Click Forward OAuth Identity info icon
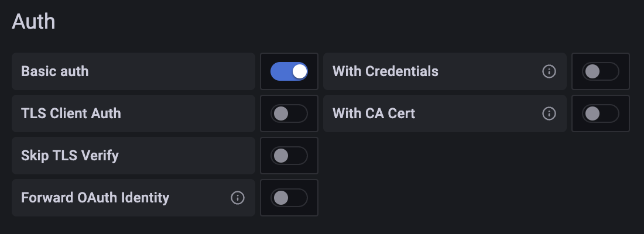The height and width of the screenshot is (234, 644). 237,198
